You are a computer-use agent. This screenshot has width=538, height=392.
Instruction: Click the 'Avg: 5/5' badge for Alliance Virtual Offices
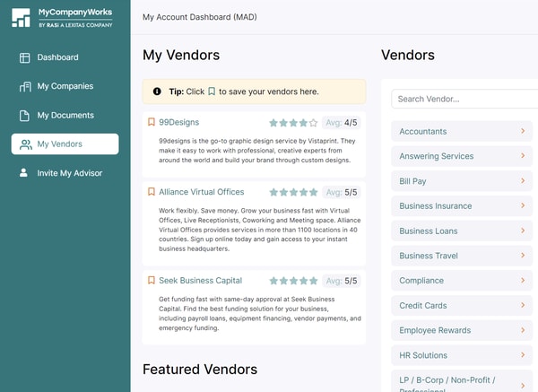point(342,192)
